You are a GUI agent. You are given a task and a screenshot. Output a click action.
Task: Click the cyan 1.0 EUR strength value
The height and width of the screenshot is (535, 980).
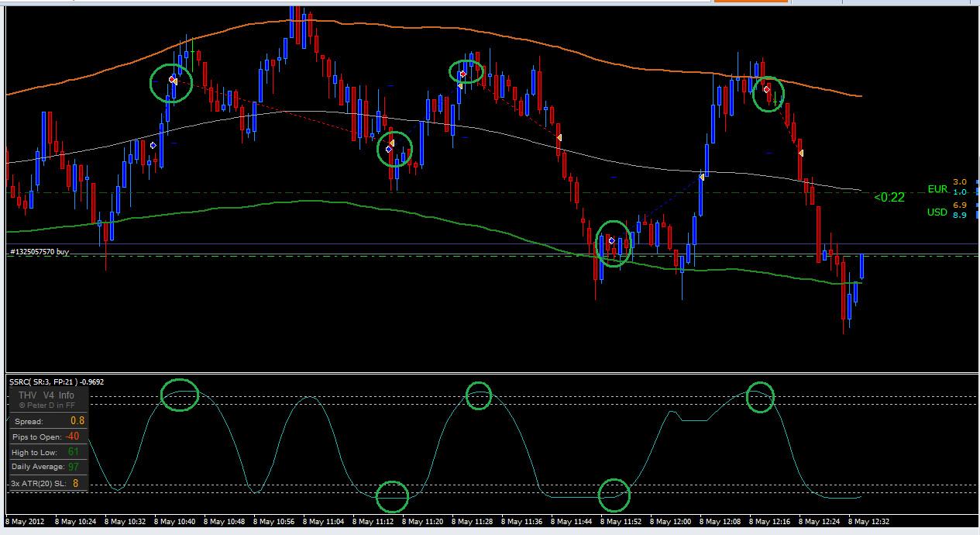pyautogui.click(x=959, y=192)
